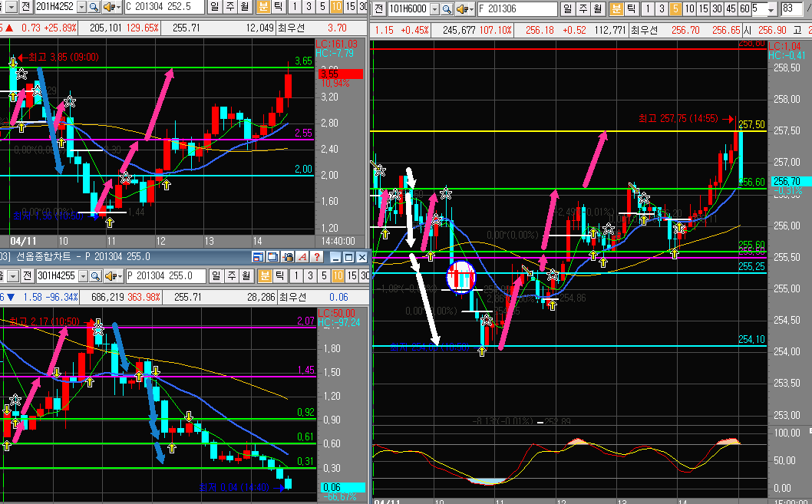Click 최우선 label in F 201306 quote bar
812x504 pixels.
coord(644,31)
